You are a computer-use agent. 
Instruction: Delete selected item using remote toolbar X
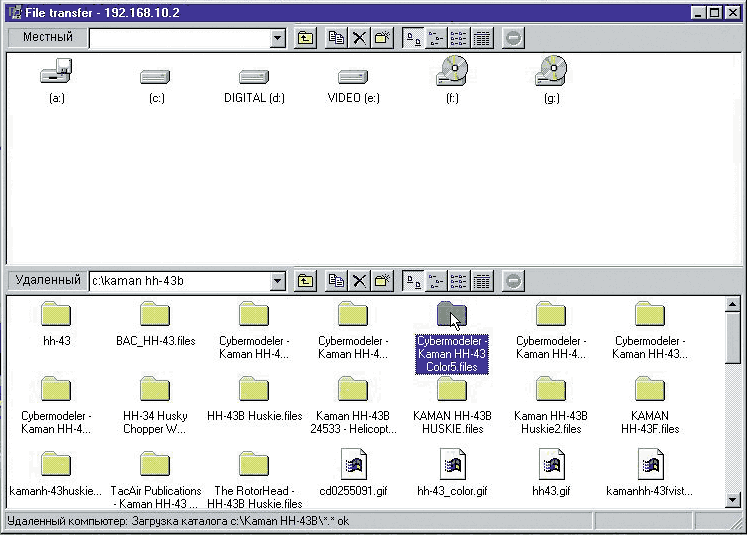(360, 282)
